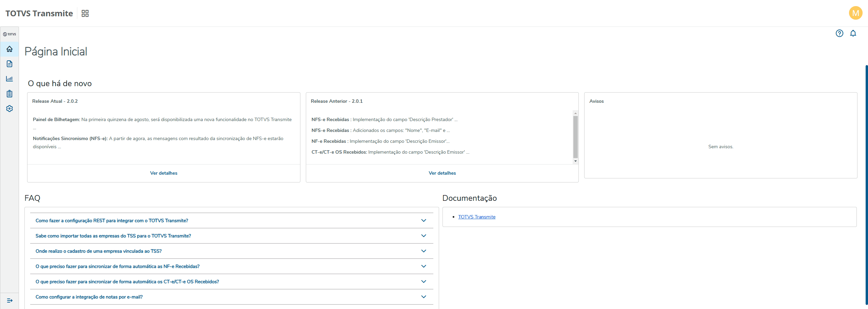Expand FAQ about e-mail invoice integration
The height and width of the screenshot is (309, 868).
tap(232, 297)
